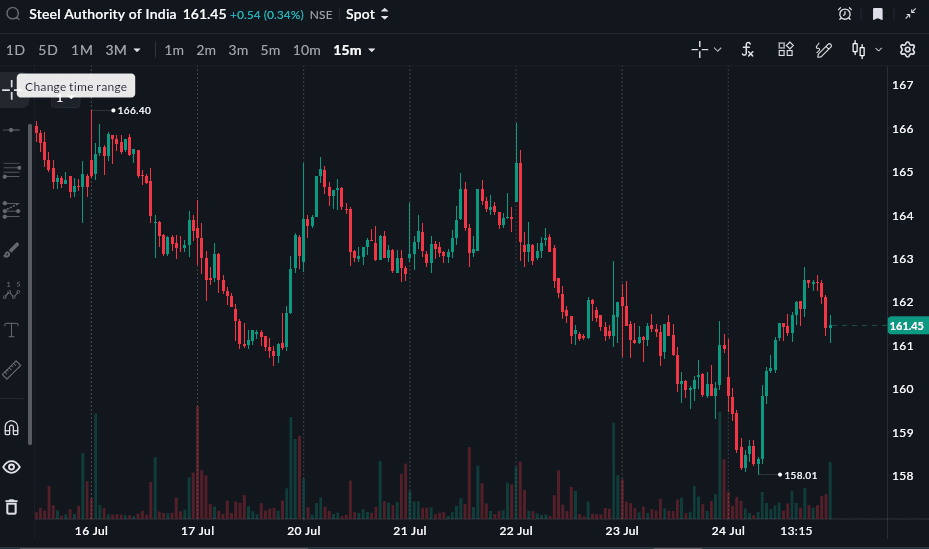Viewport: 929px width, 549px height.
Task: Delete all drawings with trash icon
Action: (11, 507)
